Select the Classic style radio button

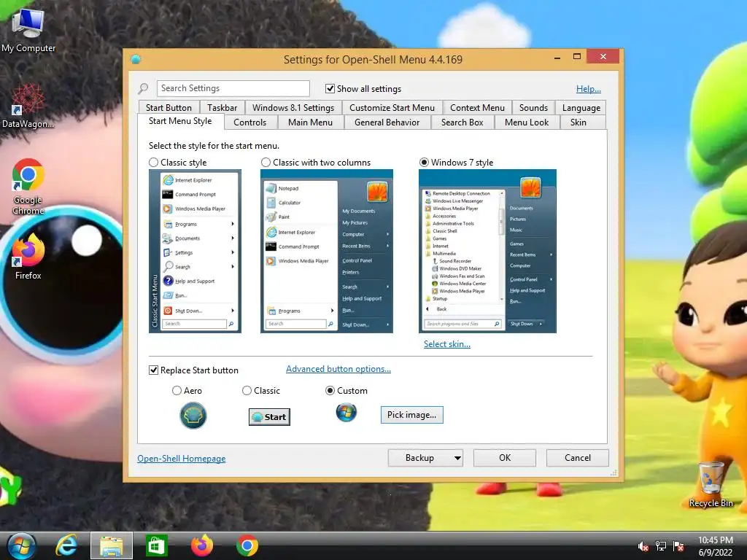tap(153, 163)
